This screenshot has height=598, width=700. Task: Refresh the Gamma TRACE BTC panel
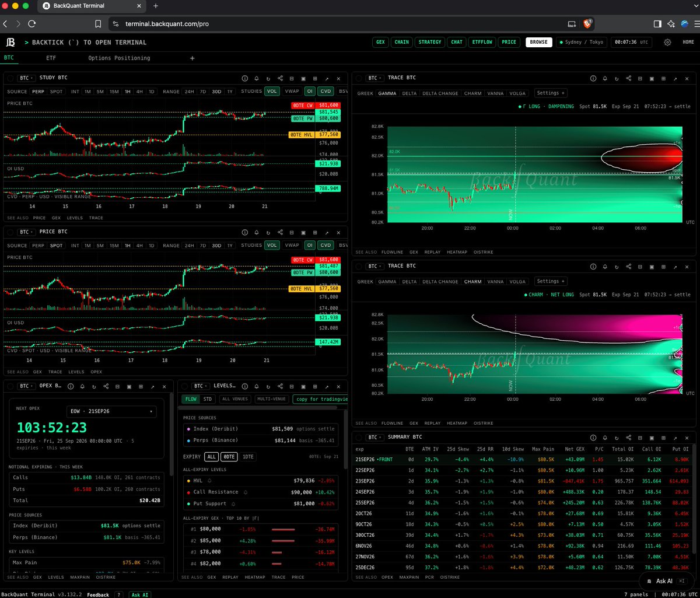click(617, 78)
